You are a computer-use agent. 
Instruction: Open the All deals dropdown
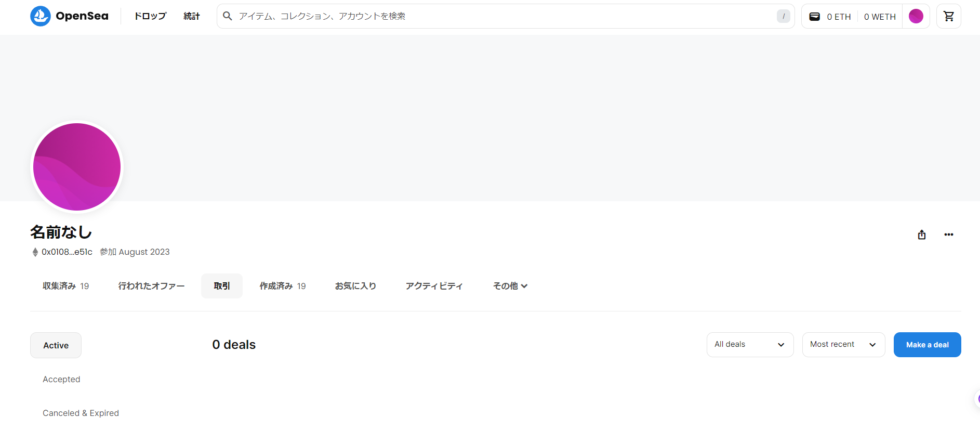pos(750,345)
